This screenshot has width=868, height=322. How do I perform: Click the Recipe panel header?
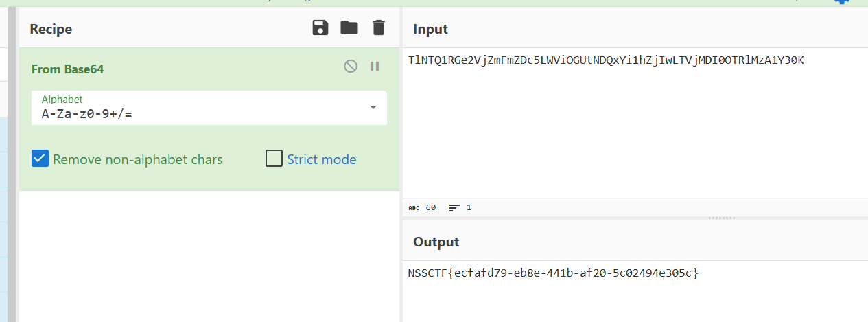coord(51,29)
